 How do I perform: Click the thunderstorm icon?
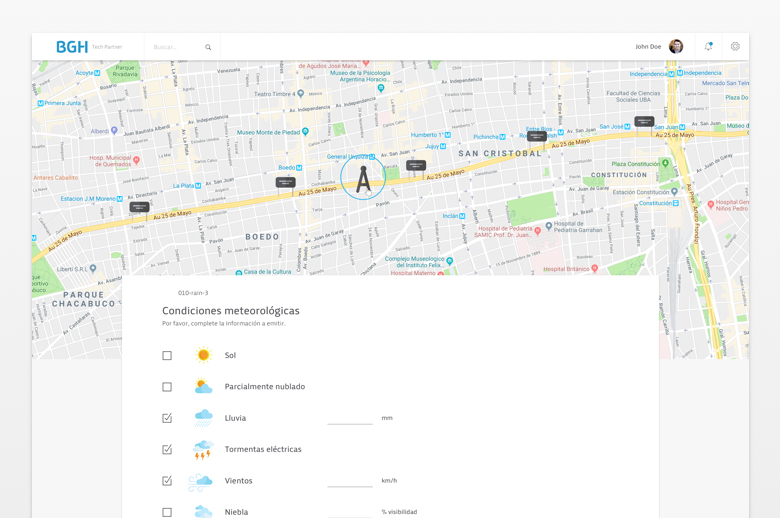click(203, 449)
